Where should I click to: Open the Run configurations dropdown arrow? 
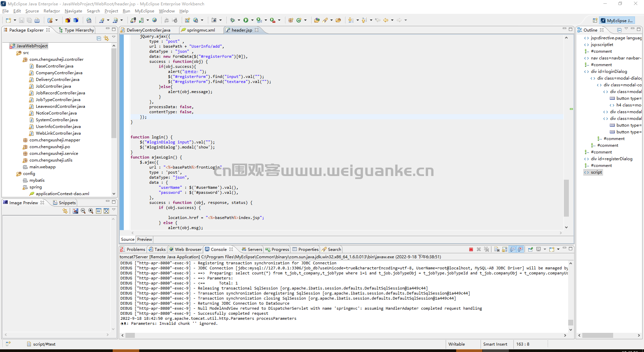tap(252, 20)
